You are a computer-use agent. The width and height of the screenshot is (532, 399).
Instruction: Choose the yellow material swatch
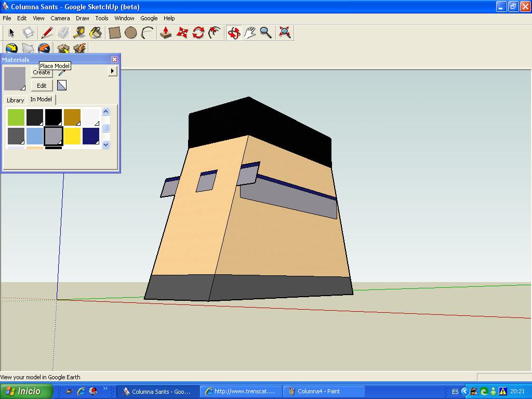point(72,136)
